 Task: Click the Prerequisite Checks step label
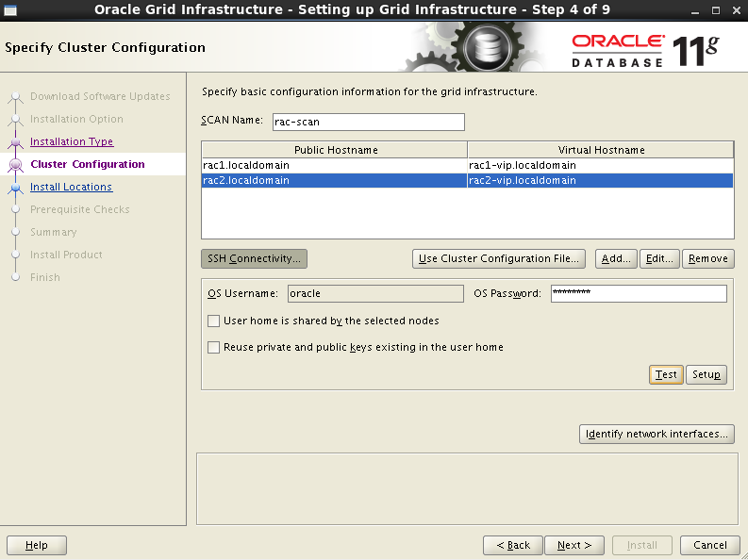click(x=79, y=209)
